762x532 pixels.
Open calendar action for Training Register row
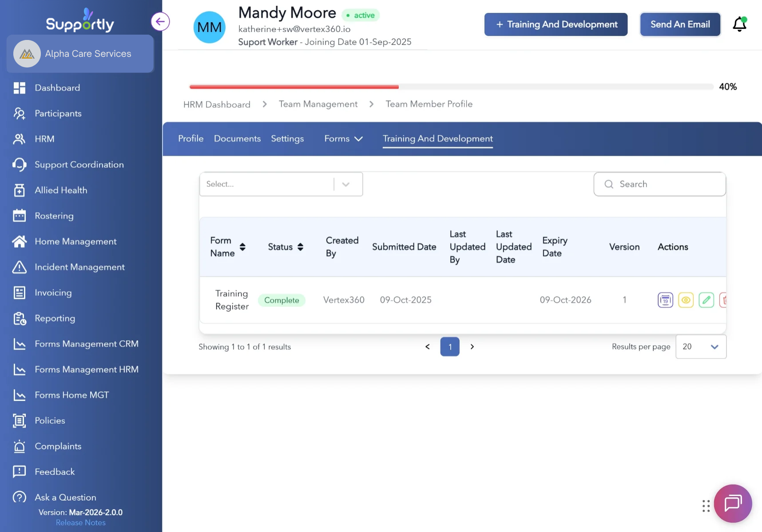[x=665, y=300]
